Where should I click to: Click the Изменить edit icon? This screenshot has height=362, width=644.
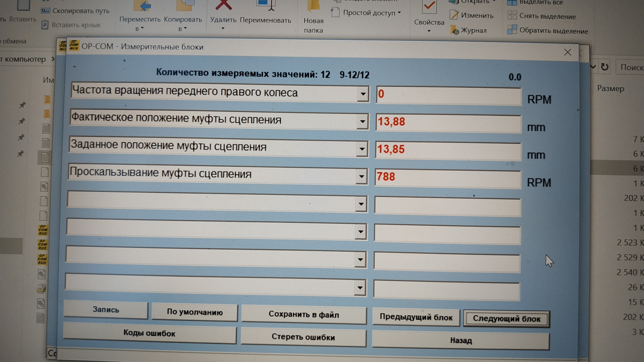tap(454, 15)
